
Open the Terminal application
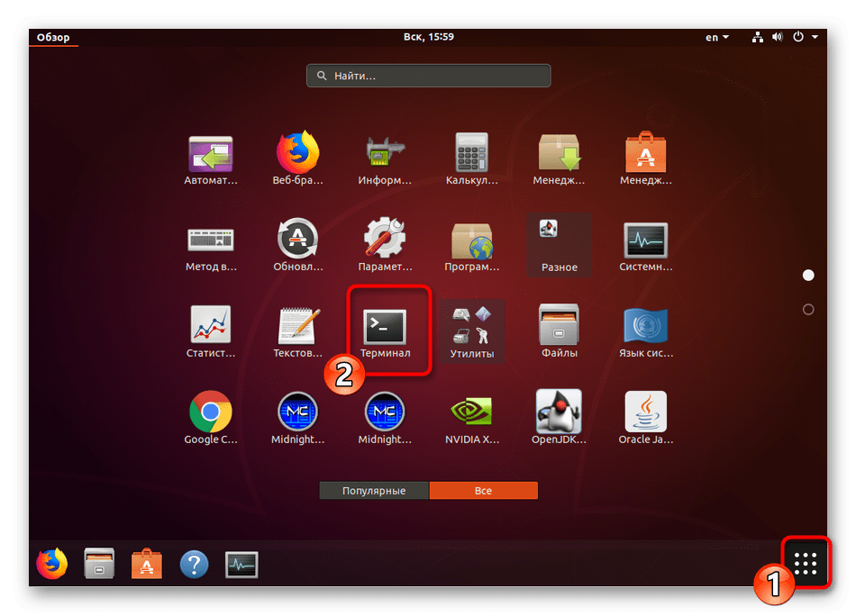tap(385, 328)
